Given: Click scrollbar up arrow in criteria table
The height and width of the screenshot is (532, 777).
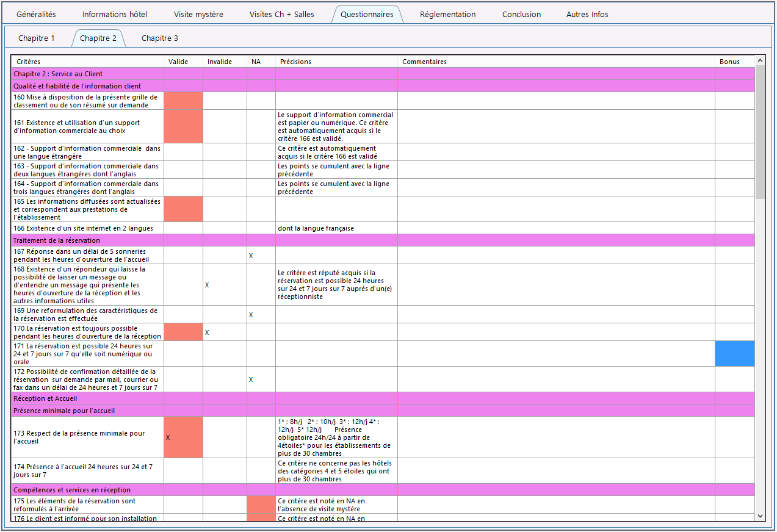Looking at the screenshot, I should [x=760, y=60].
